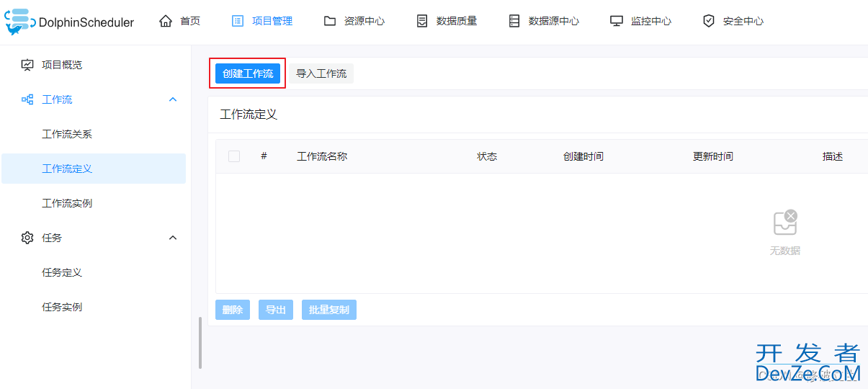Click the monitor icon beside 监控中心
This screenshot has height=389, width=868.
pos(617,21)
